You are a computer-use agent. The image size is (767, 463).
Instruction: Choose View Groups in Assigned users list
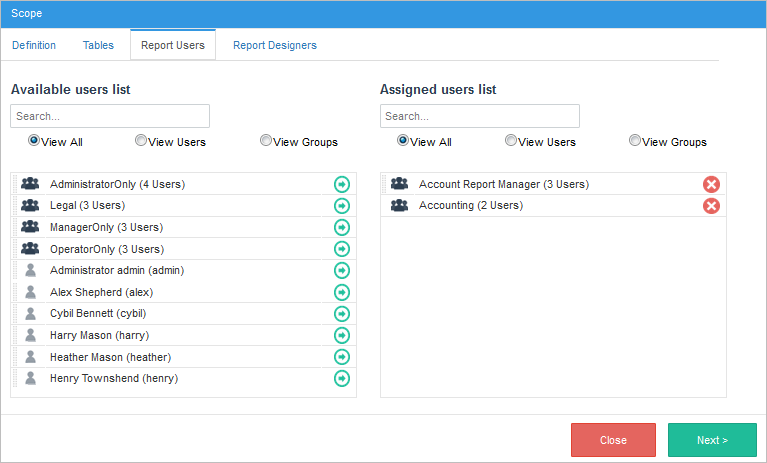[635, 141]
